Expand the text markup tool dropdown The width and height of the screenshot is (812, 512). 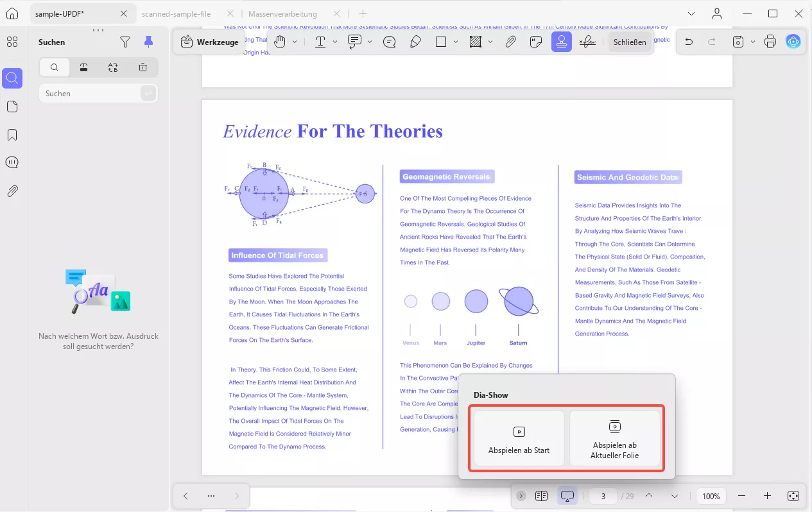click(335, 42)
